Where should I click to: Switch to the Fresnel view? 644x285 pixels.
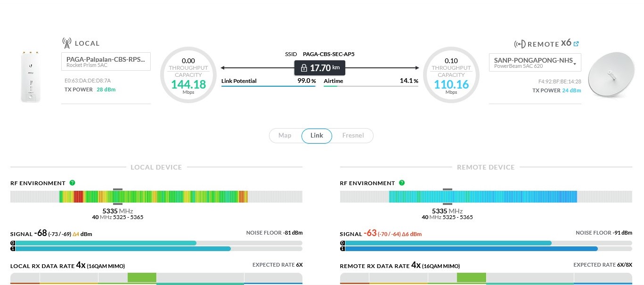coord(353,136)
